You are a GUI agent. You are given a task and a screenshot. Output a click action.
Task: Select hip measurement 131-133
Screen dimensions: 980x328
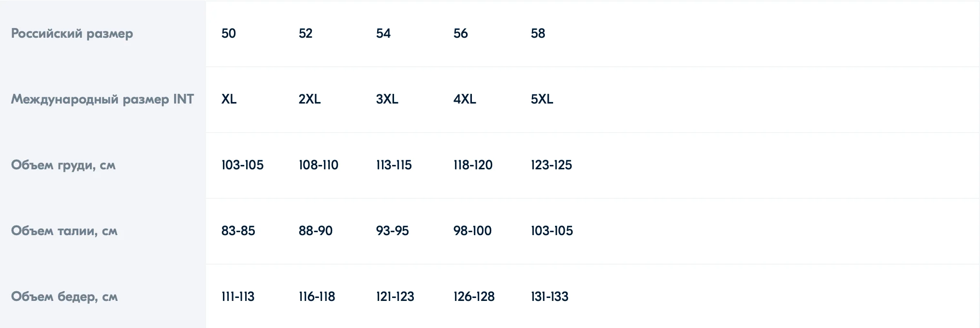point(550,297)
